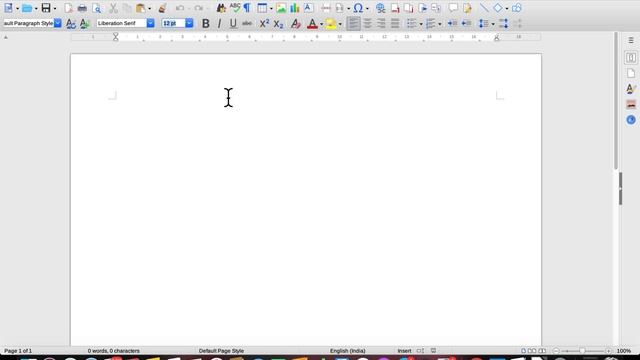Viewport: 640px width, 360px height.
Task: Click the Liberation Serif font name field
Action: 121,23
